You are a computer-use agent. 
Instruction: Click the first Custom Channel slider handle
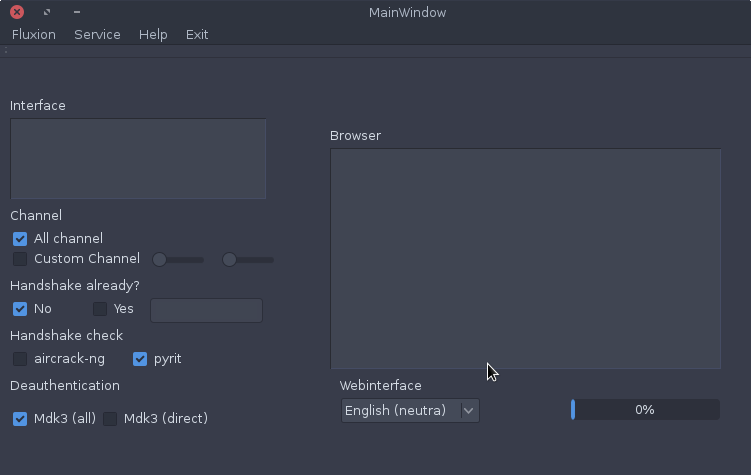click(159, 260)
